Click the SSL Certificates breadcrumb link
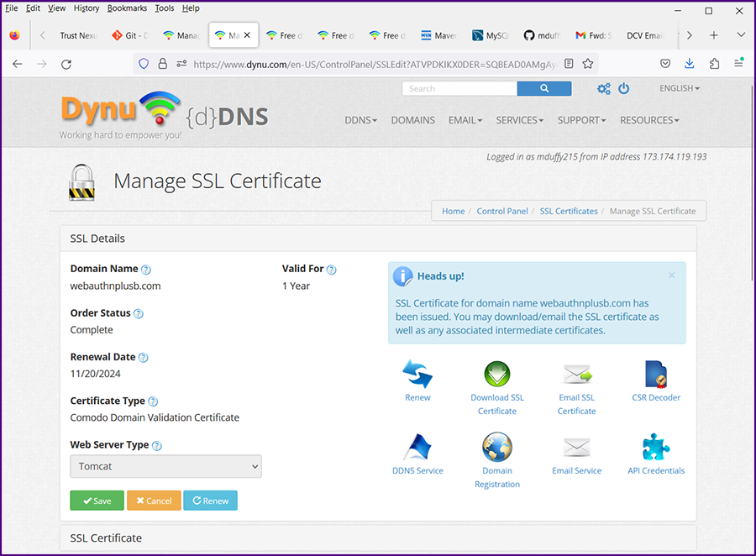Screen dimensions: 756x556 point(569,212)
